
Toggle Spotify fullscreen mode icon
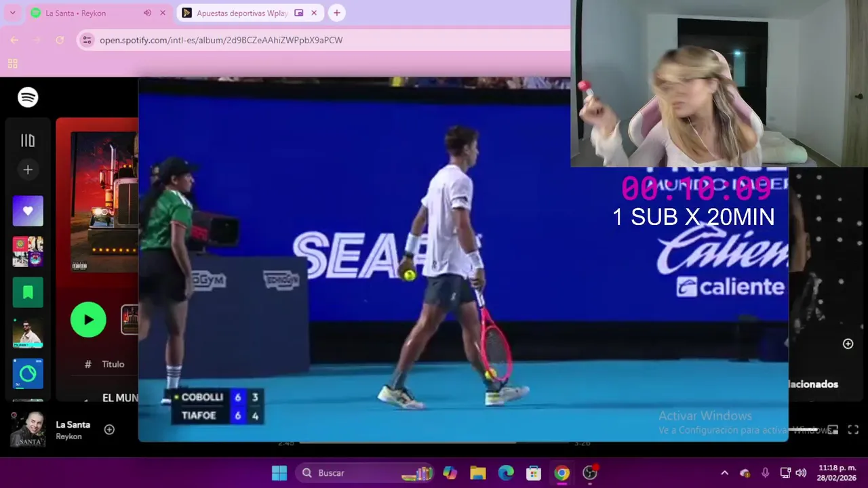(853, 430)
